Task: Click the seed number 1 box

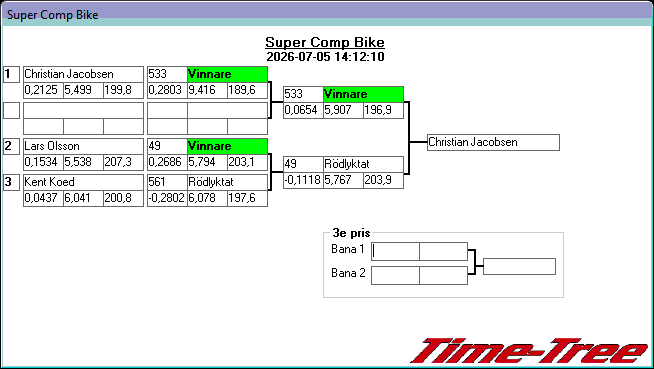Action: pyautogui.click(x=11, y=74)
